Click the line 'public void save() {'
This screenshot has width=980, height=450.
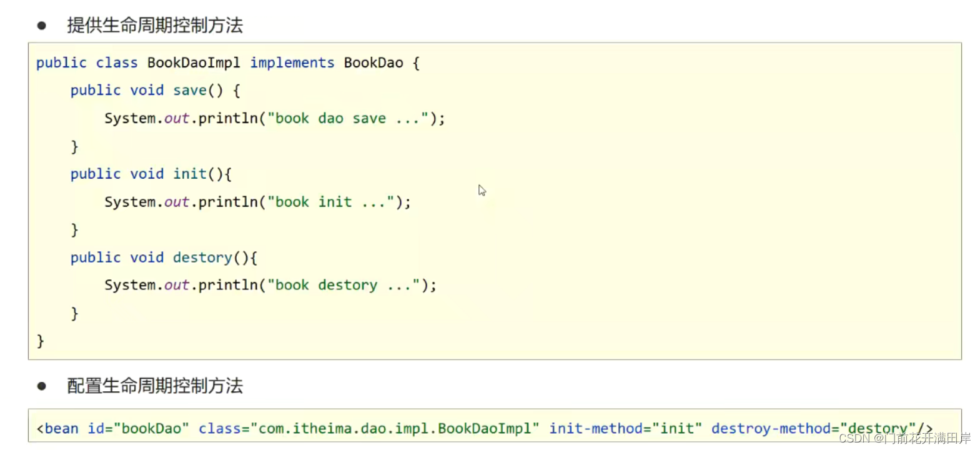(x=156, y=91)
